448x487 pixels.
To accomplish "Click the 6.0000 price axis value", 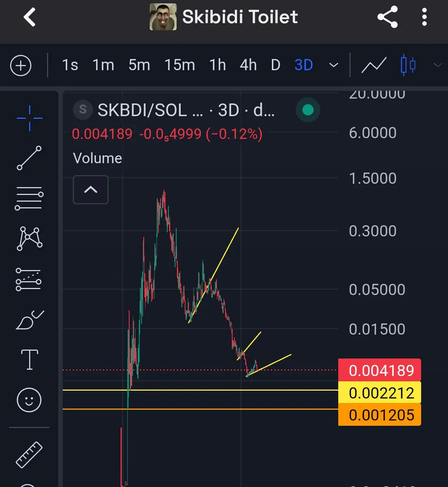I will pyautogui.click(x=373, y=133).
